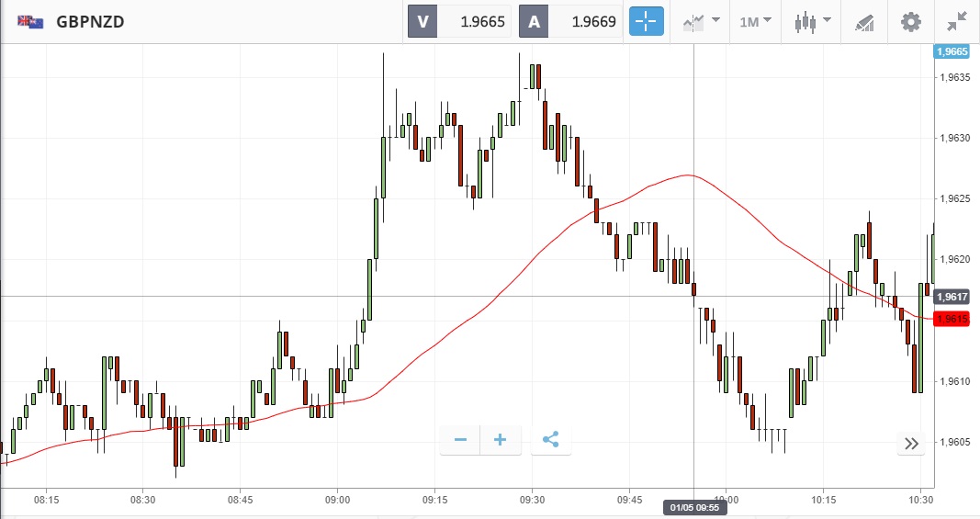Click the red 1,9615 moving average label
The height and width of the screenshot is (519, 980).
[952, 319]
